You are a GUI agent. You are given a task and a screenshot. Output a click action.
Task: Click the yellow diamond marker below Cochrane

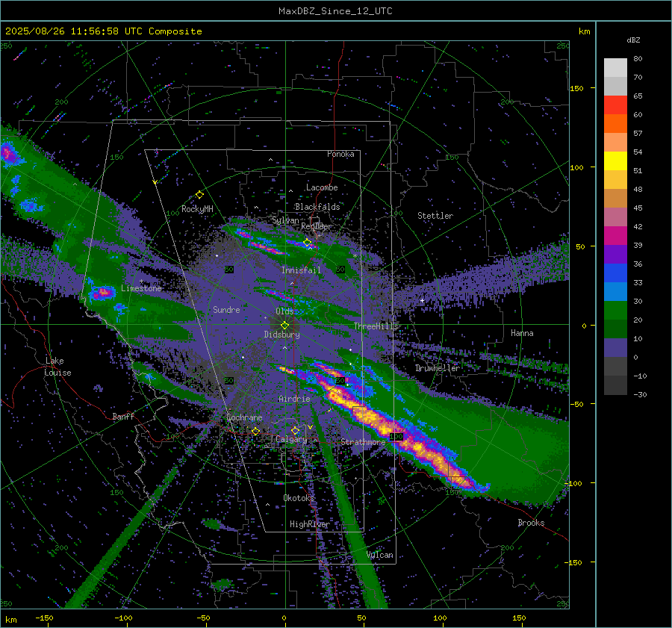click(255, 432)
